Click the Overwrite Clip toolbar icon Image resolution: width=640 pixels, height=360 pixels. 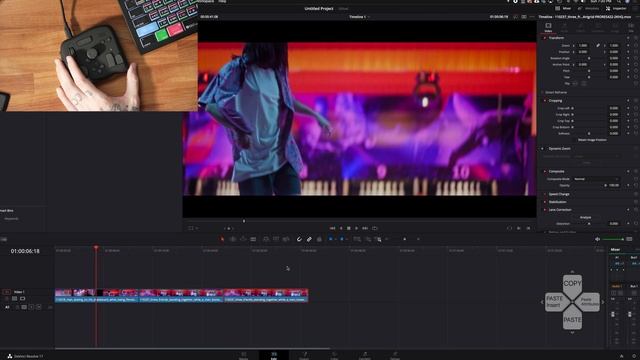pyautogui.click(x=276, y=239)
